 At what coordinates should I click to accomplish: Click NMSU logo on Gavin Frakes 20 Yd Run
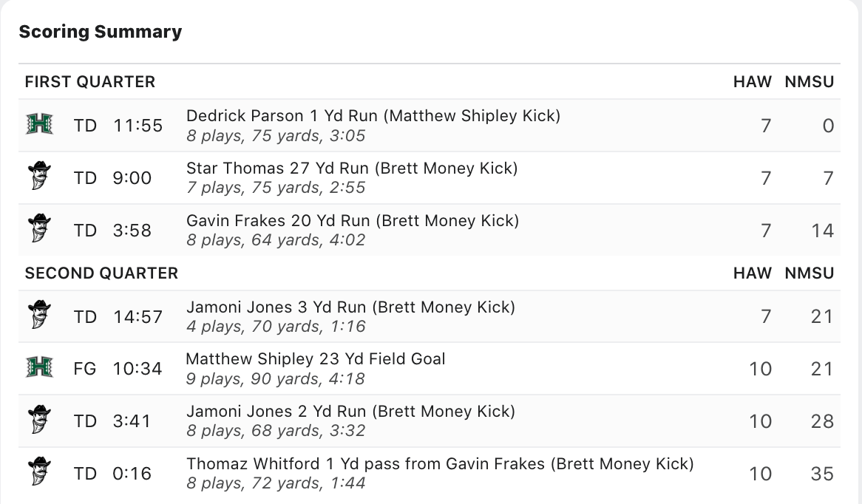tap(39, 228)
